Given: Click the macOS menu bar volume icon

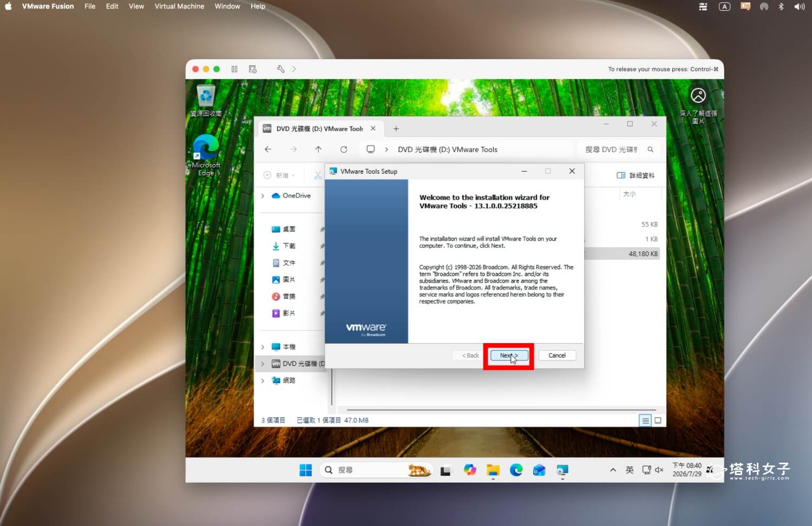Looking at the screenshot, I should click(x=799, y=6).
